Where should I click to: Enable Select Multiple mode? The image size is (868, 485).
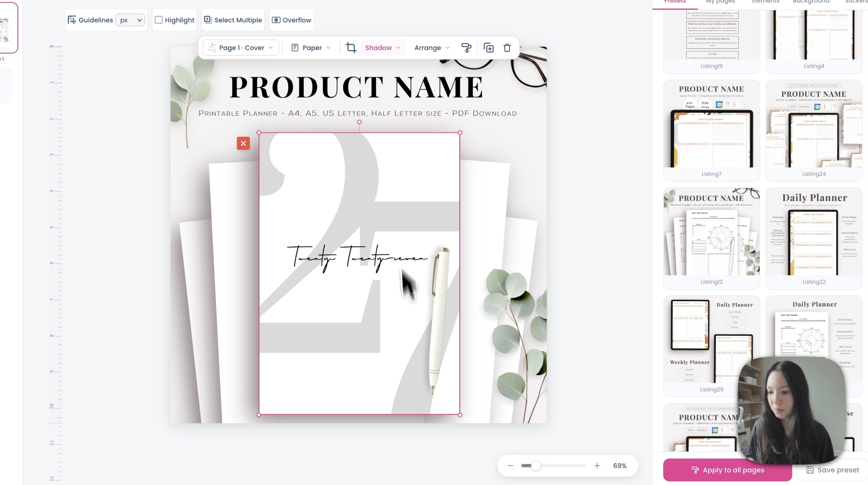(233, 20)
